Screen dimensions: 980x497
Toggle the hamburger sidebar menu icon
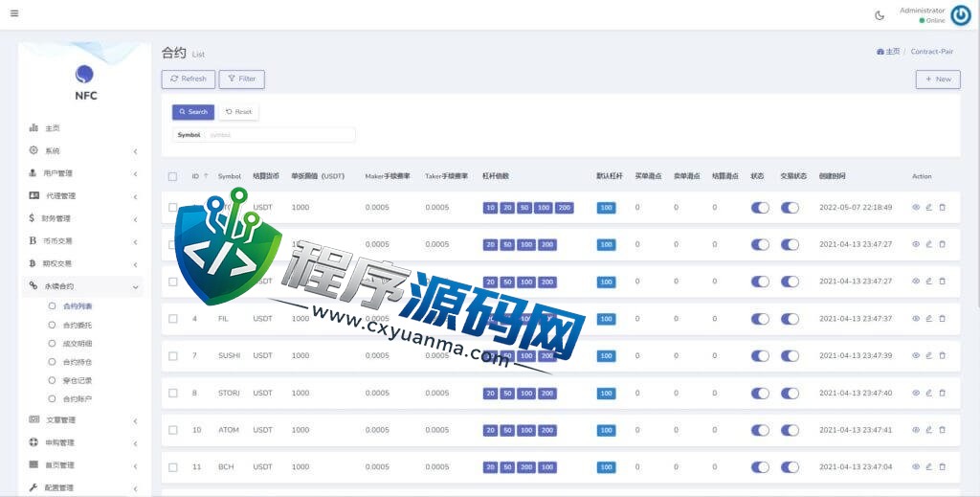pos(14,13)
